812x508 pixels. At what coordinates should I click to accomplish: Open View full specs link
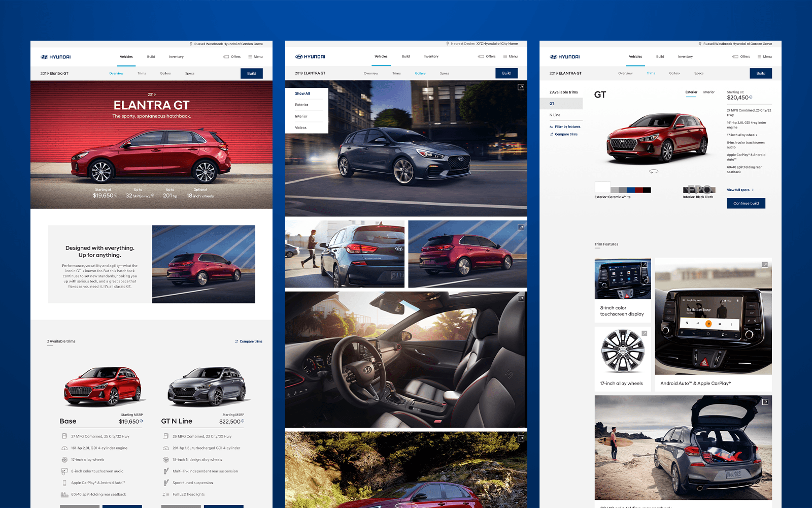click(x=740, y=190)
